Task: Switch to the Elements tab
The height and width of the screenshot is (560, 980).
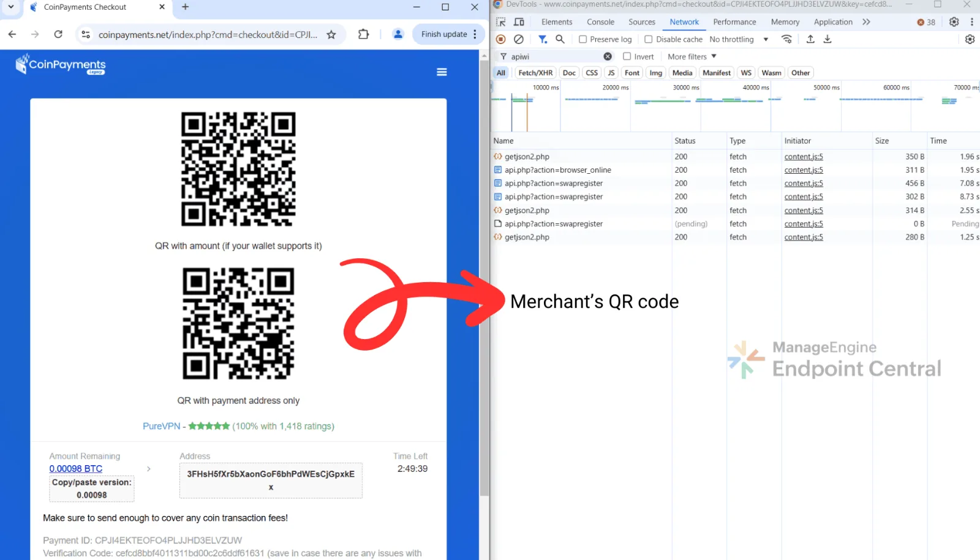Action: (557, 22)
